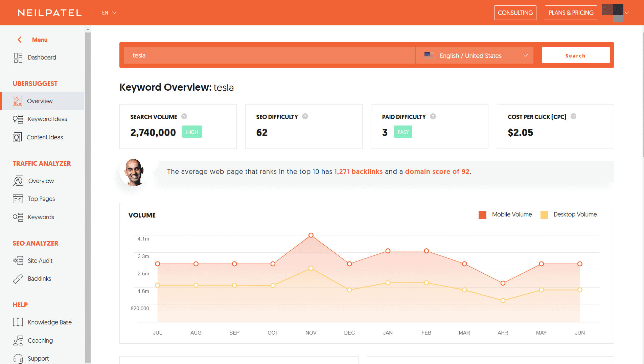The height and width of the screenshot is (364, 644).
Task: Expand the account menu chevron
Action: pyautogui.click(x=627, y=13)
